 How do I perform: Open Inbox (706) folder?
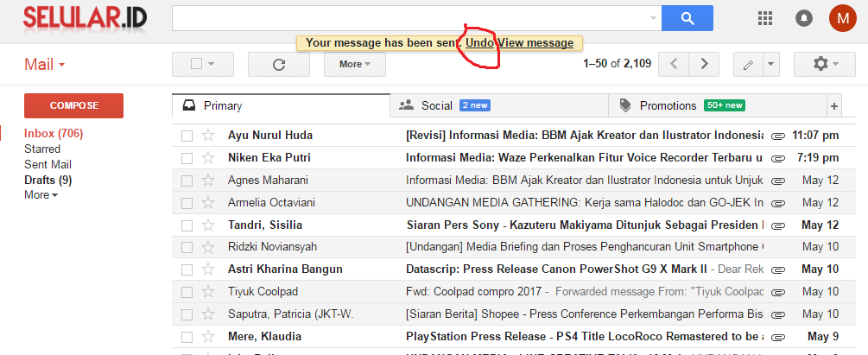pyautogui.click(x=54, y=134)
